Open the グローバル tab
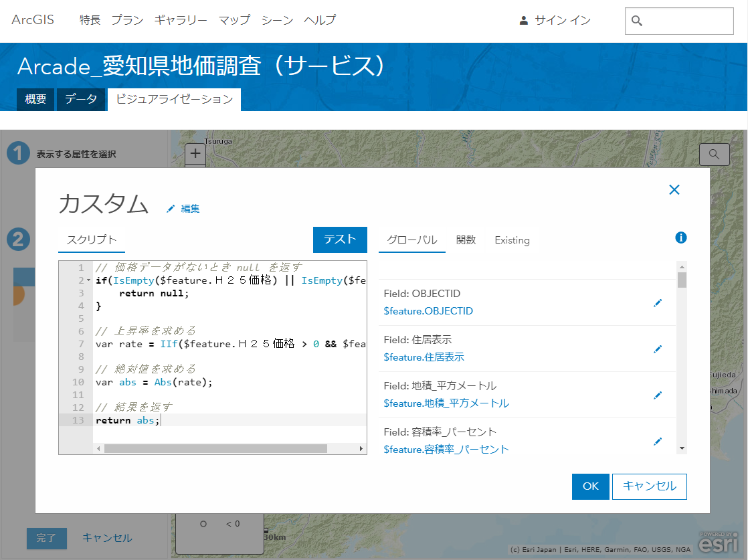This screenshot has width=748, height=560. [x=411, y=240]
